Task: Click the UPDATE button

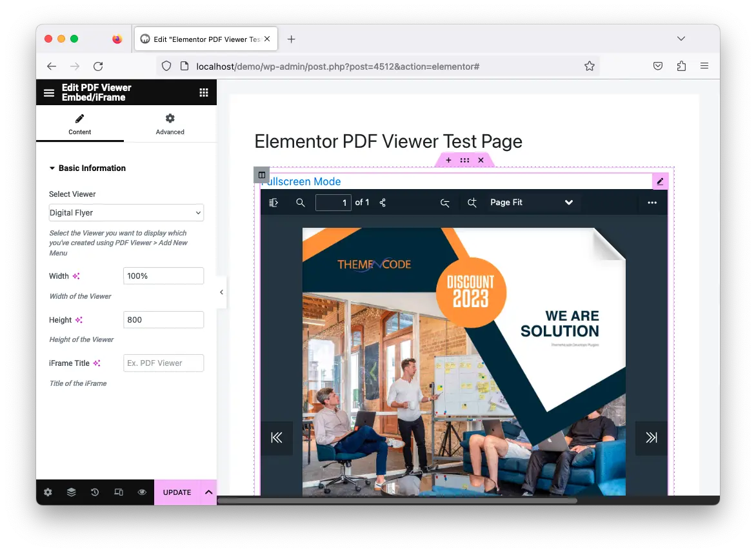Action: tap(177, 492)
